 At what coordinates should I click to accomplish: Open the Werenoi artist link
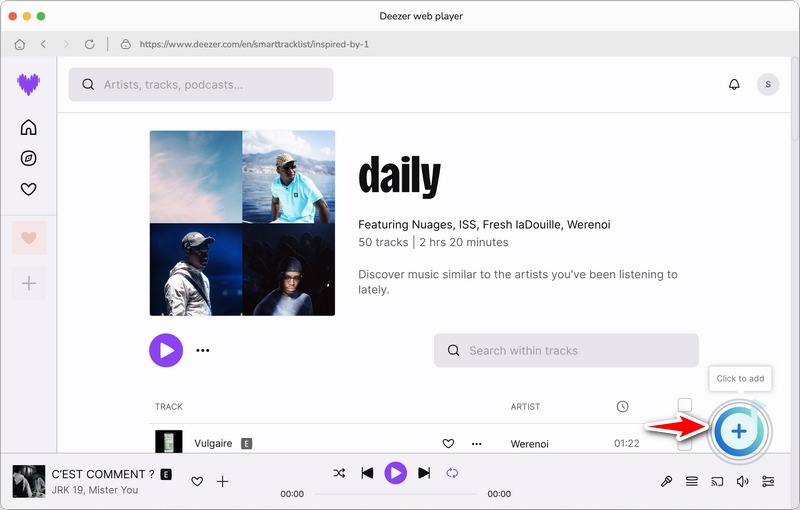click(530, 444)
